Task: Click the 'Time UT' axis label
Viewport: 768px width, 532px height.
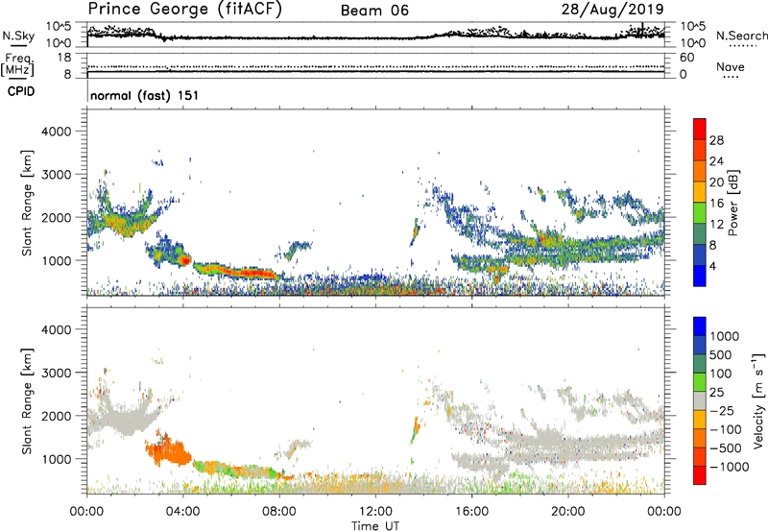Action: pyautogui.click(x=375, y=526)
